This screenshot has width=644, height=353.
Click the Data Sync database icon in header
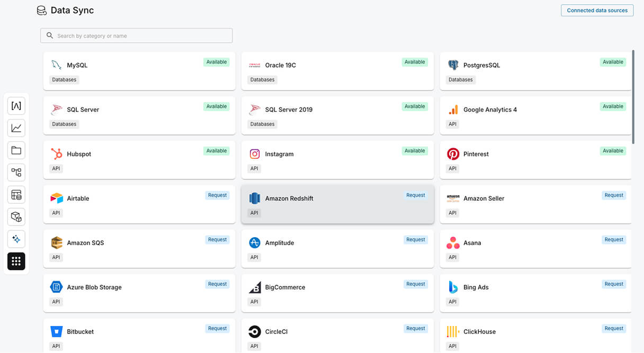(x=41, y=11)
